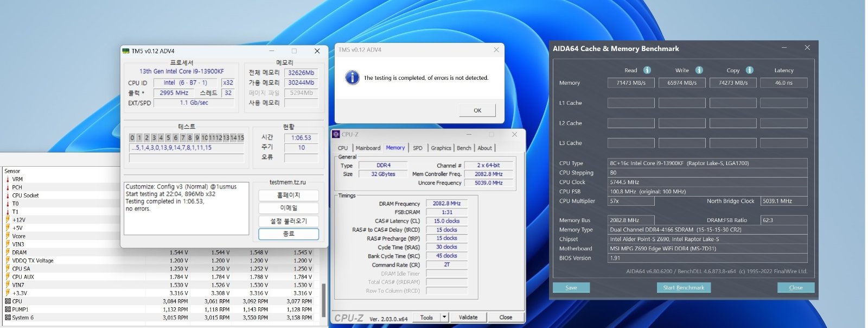Screen dimensions: 868x328
Task: Confirm the TM5 completion dialog with OK
Action: [x=477, y=110]
